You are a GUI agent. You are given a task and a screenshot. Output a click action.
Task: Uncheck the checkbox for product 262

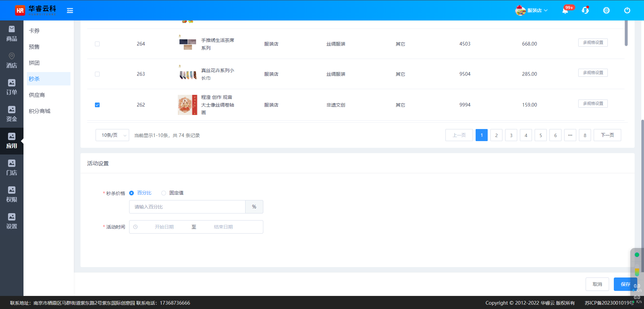coord(97,105)
